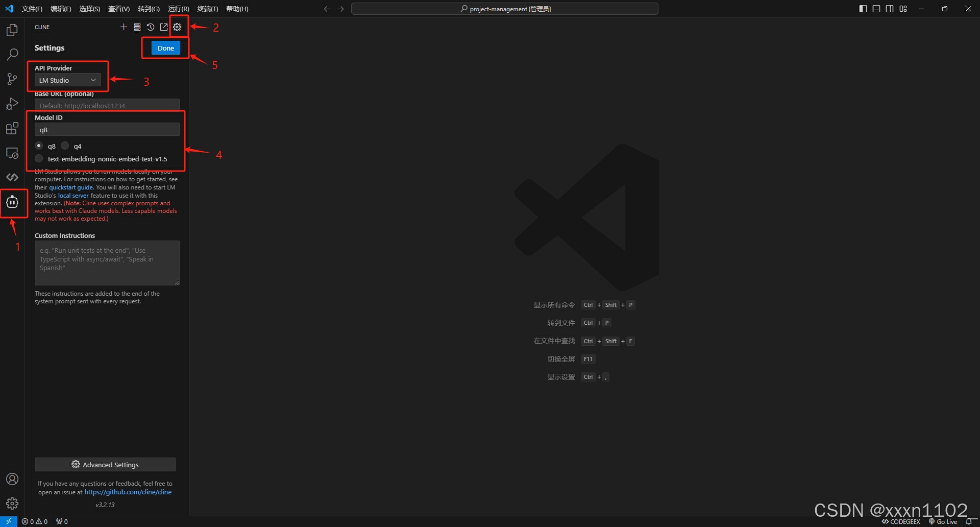Go back with the navigation arrow
The width and height of the screenshot is (980, 527).
(327, 9)
